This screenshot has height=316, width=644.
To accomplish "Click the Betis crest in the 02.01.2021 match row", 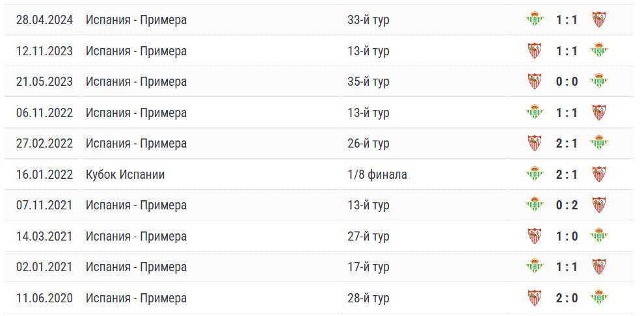I will [x=534, y=267].
